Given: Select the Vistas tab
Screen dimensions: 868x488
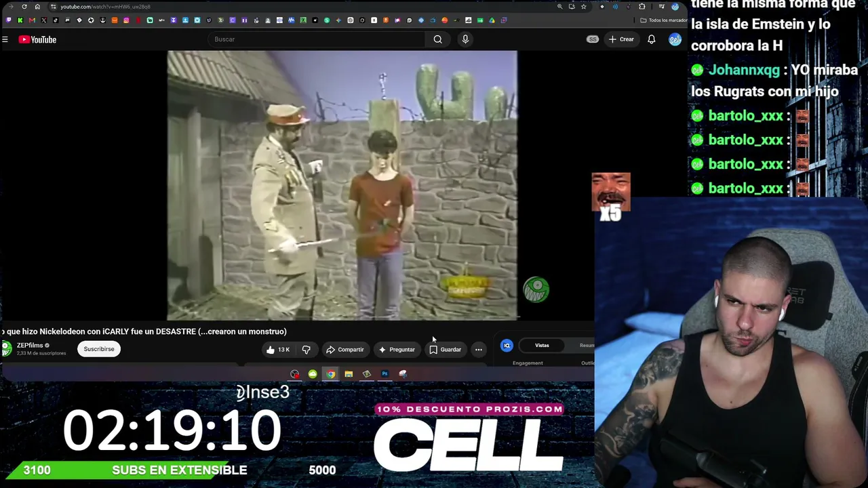Looking at the screenshot, I should (542, 346).
